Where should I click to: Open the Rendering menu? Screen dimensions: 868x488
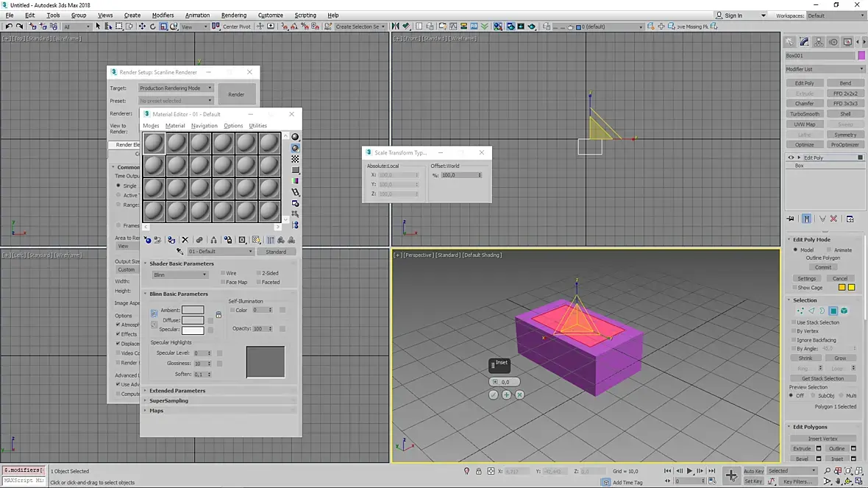coord(234,15)
